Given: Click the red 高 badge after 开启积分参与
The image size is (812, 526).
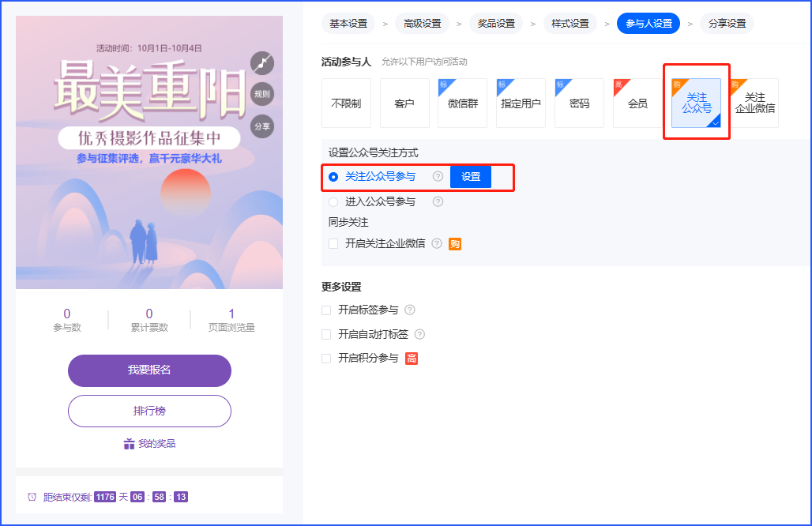Looking at the screenshot, I should point(412,359).
